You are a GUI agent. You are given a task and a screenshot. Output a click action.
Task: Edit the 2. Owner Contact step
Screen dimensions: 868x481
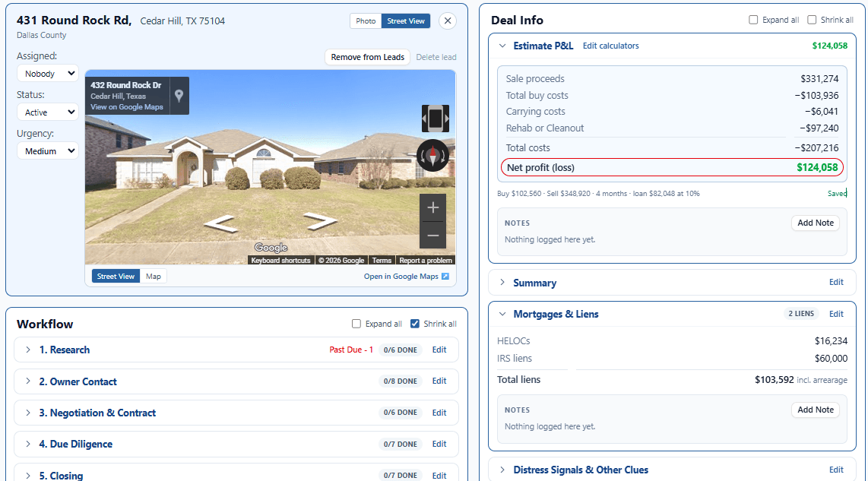point(439,381)
